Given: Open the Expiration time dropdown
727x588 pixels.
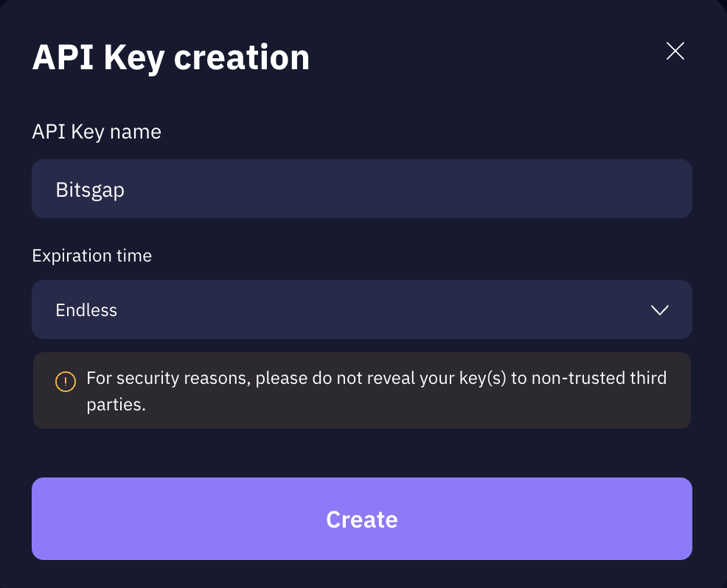Looking at the screenshot, I should click(x=361, y=309).
